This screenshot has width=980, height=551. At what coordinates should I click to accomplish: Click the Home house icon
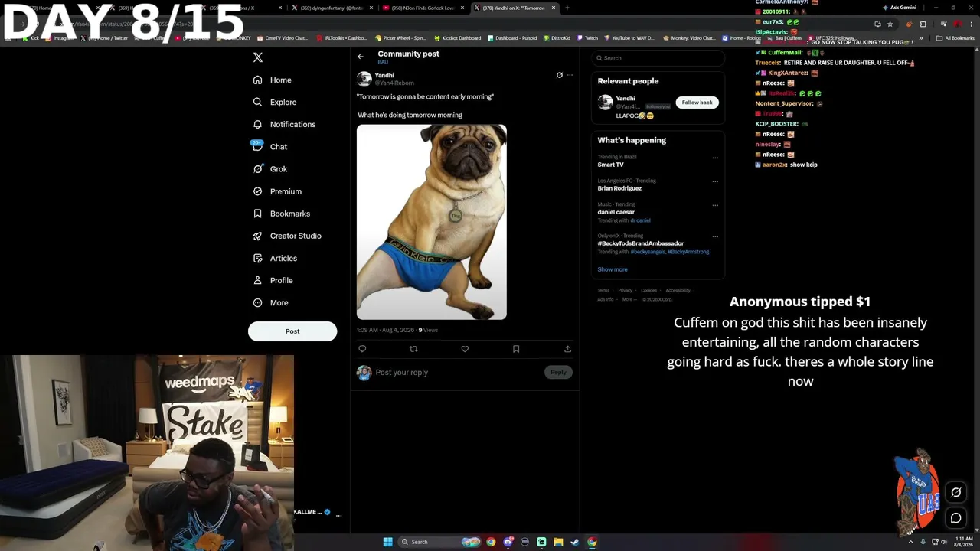[x=257, y=80]
